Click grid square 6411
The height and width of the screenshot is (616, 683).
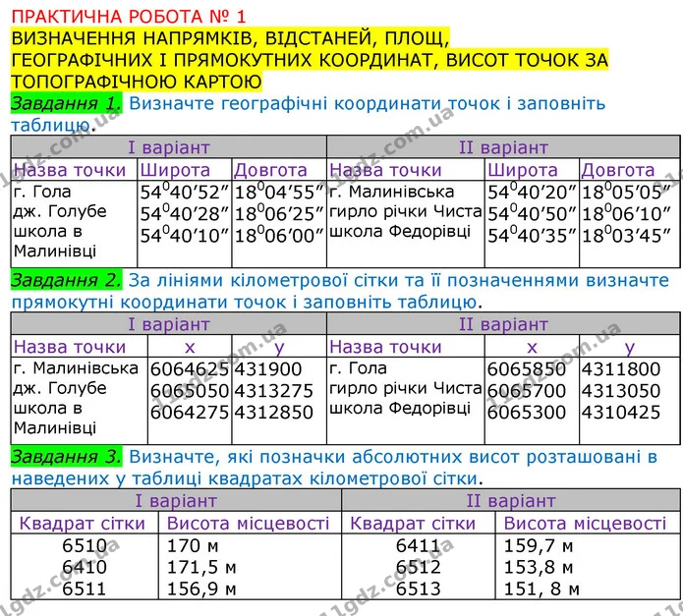point(419,545)
